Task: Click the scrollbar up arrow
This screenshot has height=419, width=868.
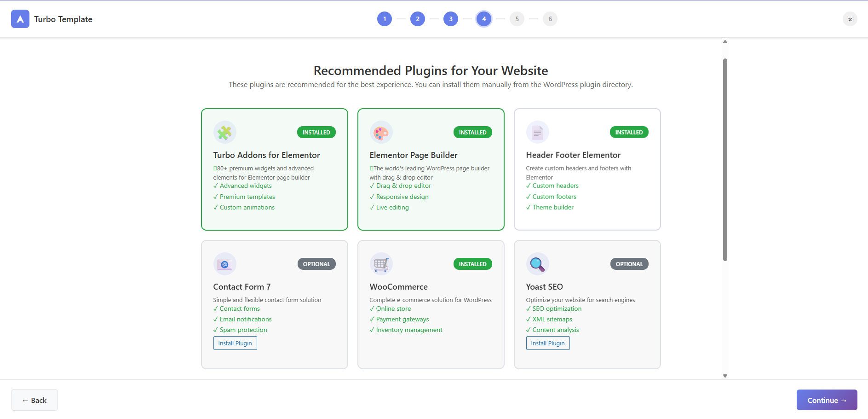Action: pyautogui.click(x=725, y=42)
